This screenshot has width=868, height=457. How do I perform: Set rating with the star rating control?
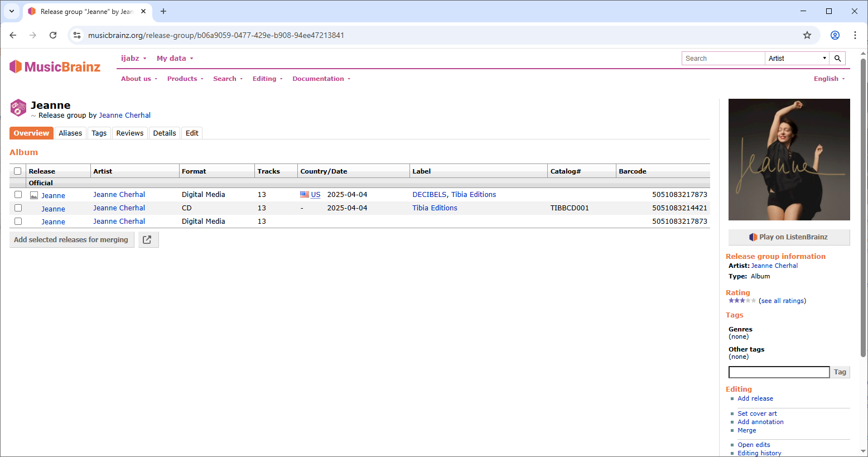pyautogui.click(x=742, y=301)
